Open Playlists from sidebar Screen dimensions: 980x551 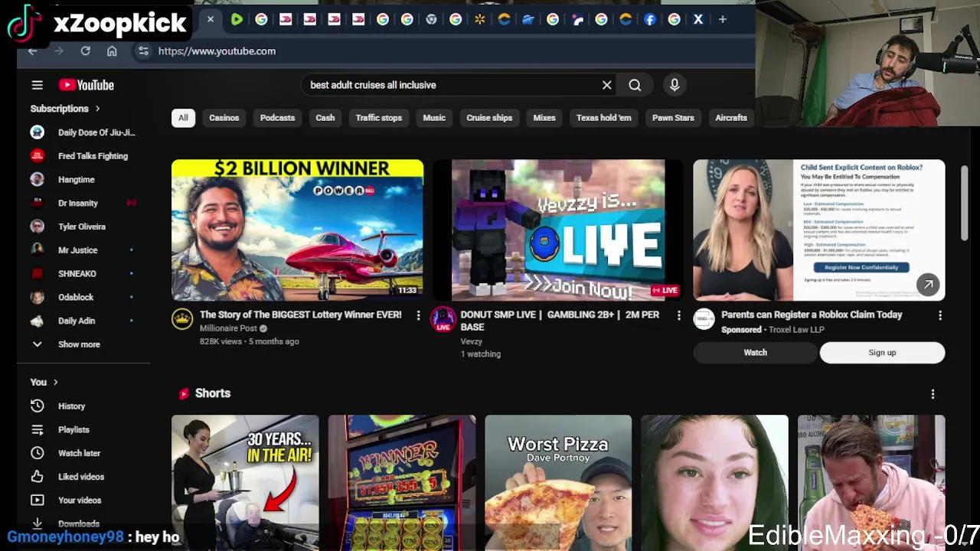point(73,429)
